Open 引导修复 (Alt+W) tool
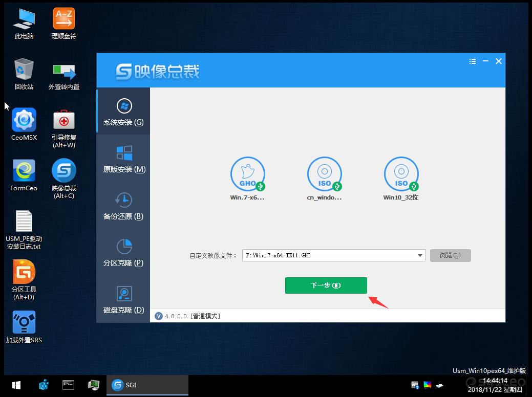Image resolution: width=532 pixels, height=397 pixels. click(x=64, y=128)
